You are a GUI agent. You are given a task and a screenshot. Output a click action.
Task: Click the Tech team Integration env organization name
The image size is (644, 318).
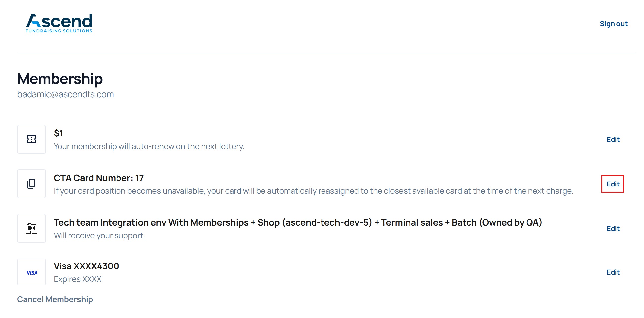tap(297, 222)
